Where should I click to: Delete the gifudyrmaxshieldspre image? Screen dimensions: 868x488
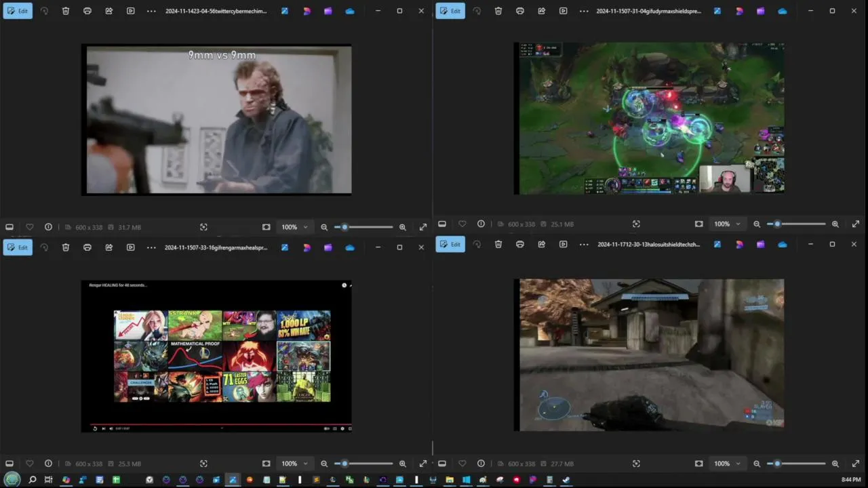click(498, 11)
